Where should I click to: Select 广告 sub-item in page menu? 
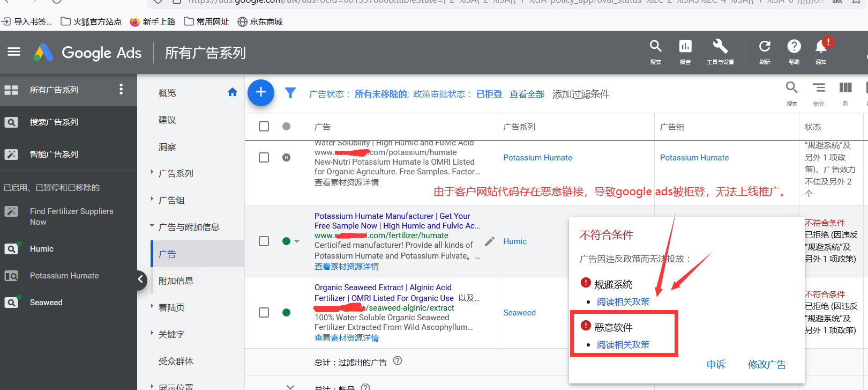[167, 254]
